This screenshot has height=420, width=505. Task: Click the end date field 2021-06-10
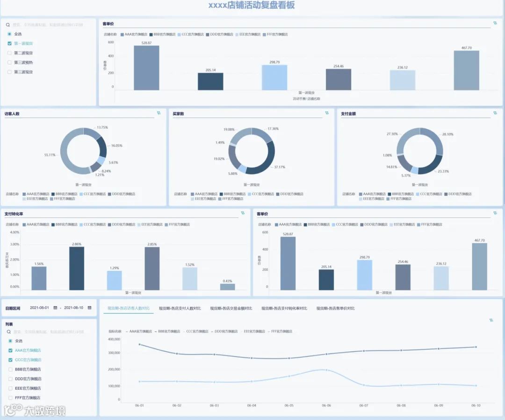(73, 308)
